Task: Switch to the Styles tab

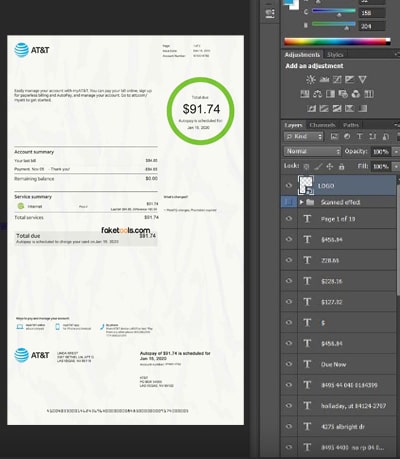Action: (335, 55)
